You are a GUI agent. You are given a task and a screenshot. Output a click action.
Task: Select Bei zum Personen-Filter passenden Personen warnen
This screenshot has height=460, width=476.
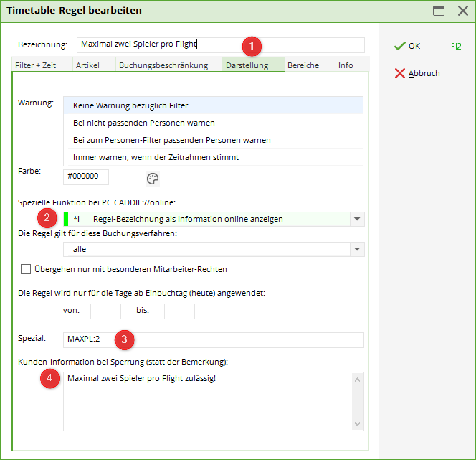[172, 140]
